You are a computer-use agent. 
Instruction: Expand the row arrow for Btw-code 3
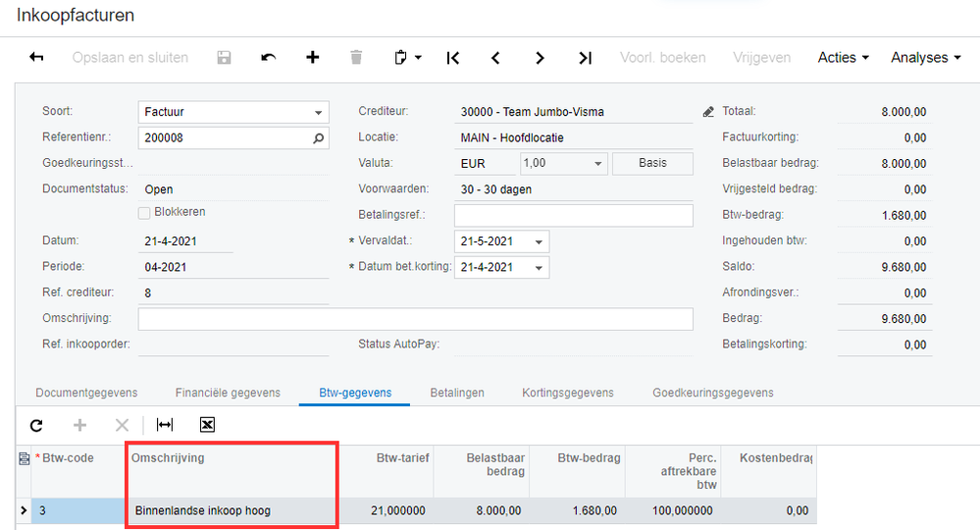coord(24,510)
